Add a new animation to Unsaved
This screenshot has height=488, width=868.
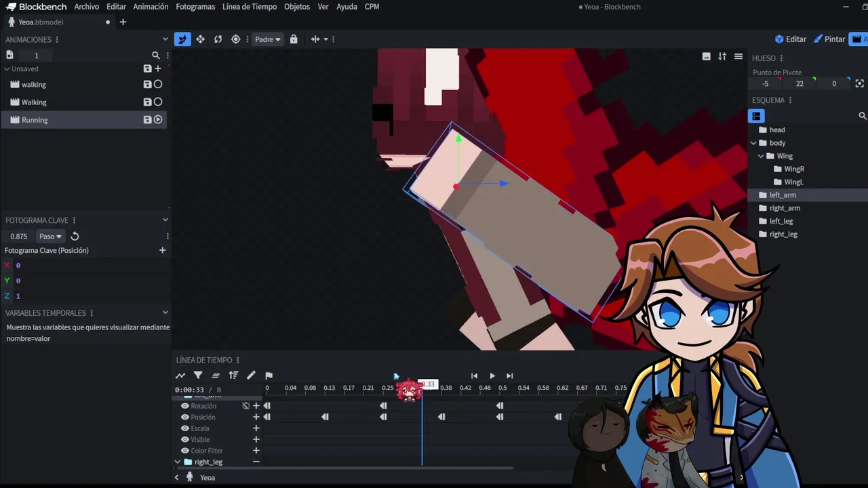click(158, 68)
